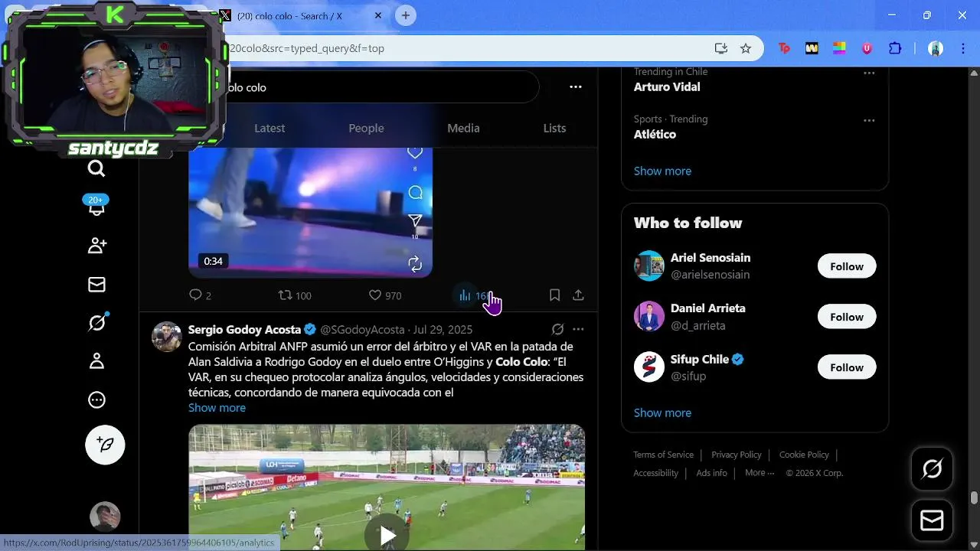
Task: Open Privacy Policy link
Action: 736,455
